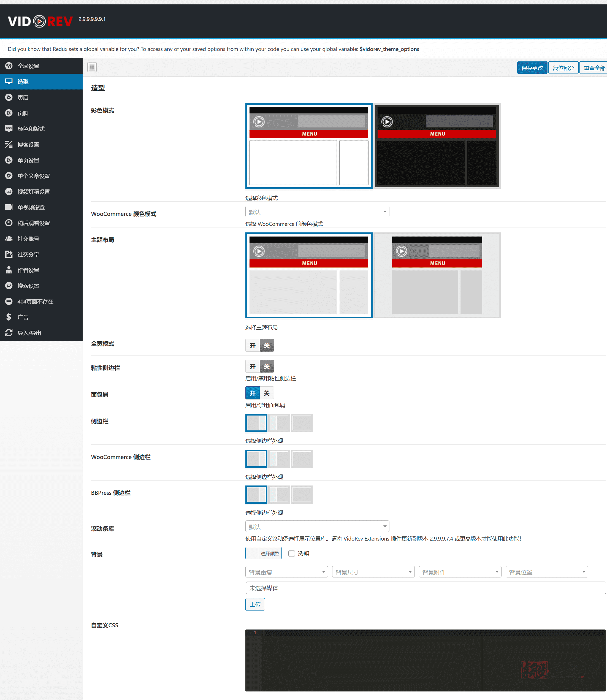Choose no-sidebar layout for BBPress 侧边栏
Viewport: 607px width, 700px height.
pyautogui.click(x=302, y=495)
